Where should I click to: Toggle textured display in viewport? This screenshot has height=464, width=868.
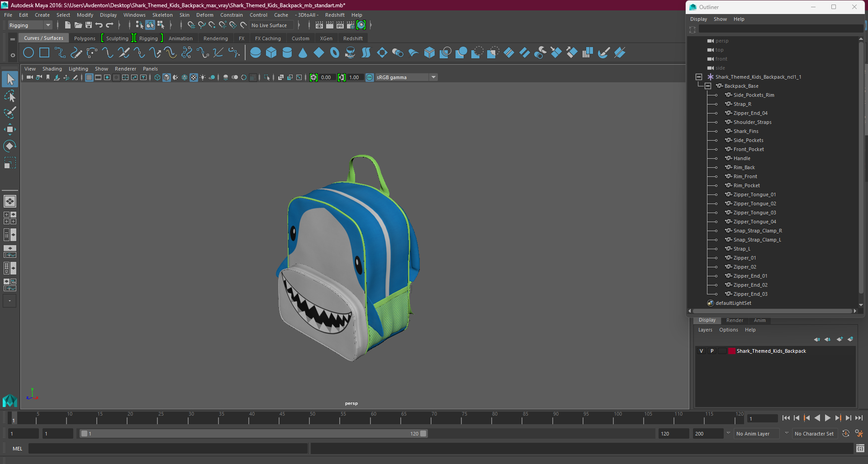click(x=194, y=77)
